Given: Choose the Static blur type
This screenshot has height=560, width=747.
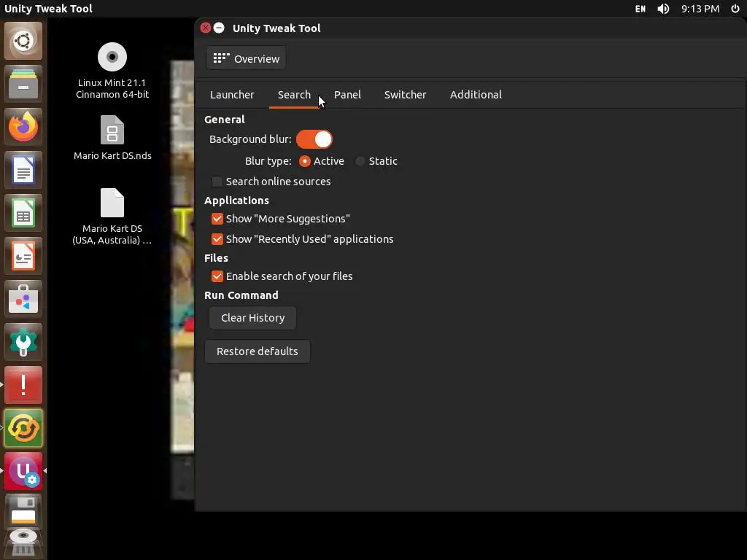Looking at the screenshot, I should pyautogui.click(x=376, y=161).
